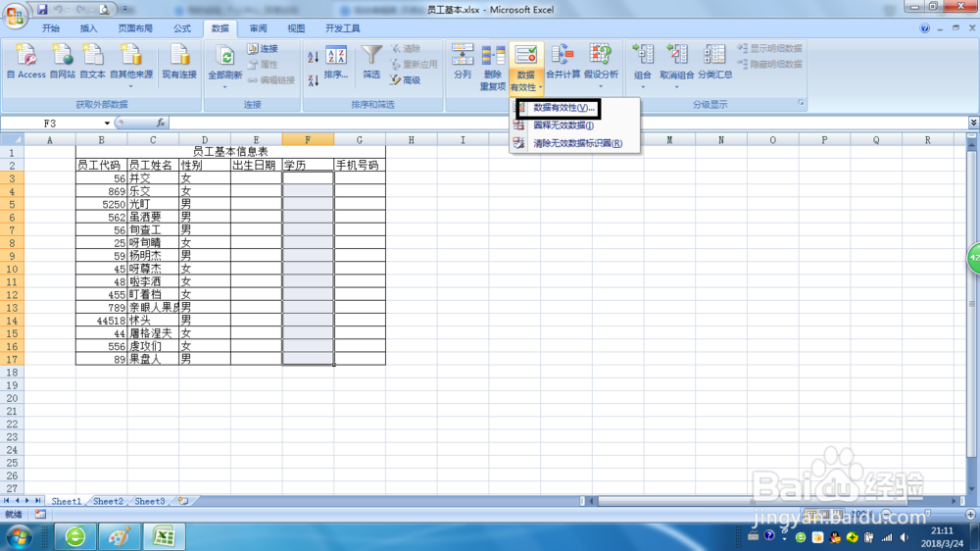Switch to the 视图 (View) tab
This screenshot has height=551, width=980.
point(296,28)
